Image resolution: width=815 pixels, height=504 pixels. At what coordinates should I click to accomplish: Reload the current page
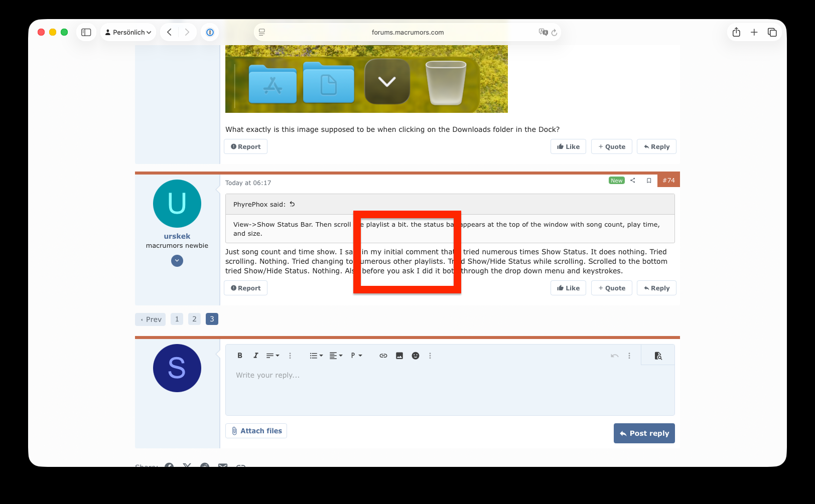click(x=554, y=33)
